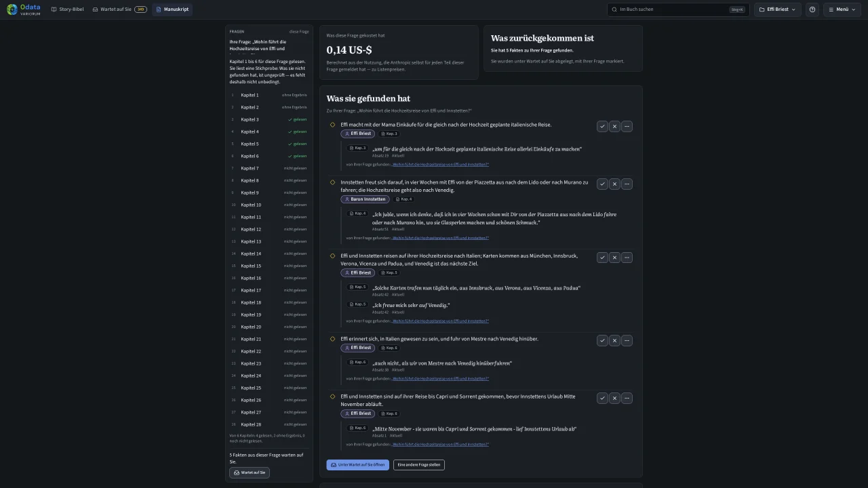
Task: Open more options for the Einkäufe fact
Action: click(x=627, y=127)
